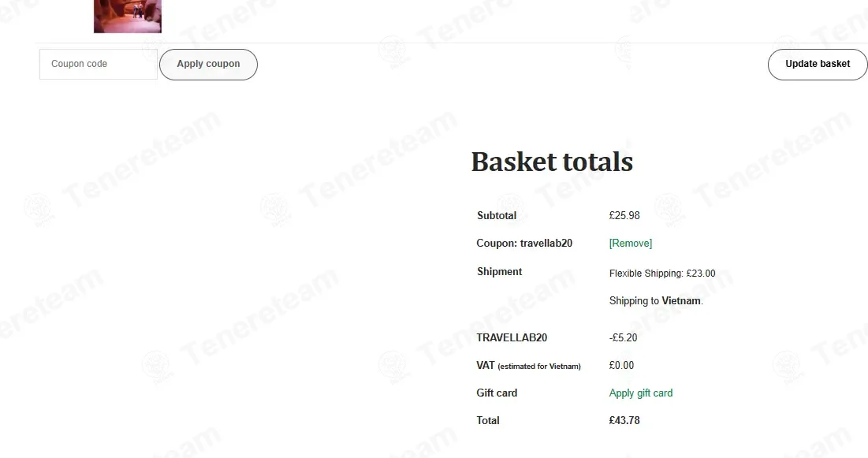Click the -£5.20 discount amount
Viewport: 868px width, 458px height.
tap(623, 337)
